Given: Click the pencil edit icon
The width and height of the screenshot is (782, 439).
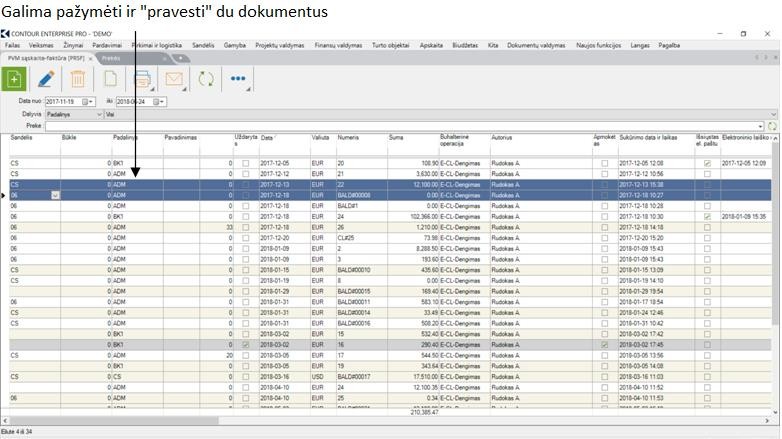Looking at the screenshot, I should point(46,79).
